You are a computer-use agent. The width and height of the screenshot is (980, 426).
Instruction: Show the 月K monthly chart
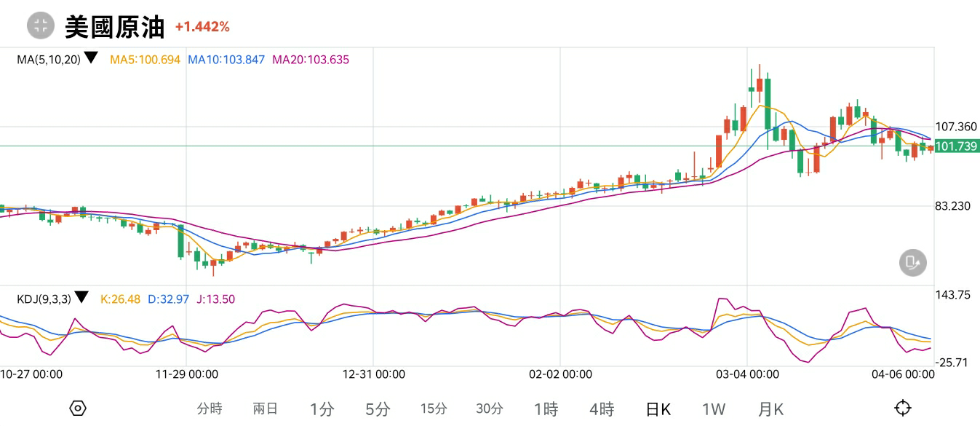click(x=770, y=409)
